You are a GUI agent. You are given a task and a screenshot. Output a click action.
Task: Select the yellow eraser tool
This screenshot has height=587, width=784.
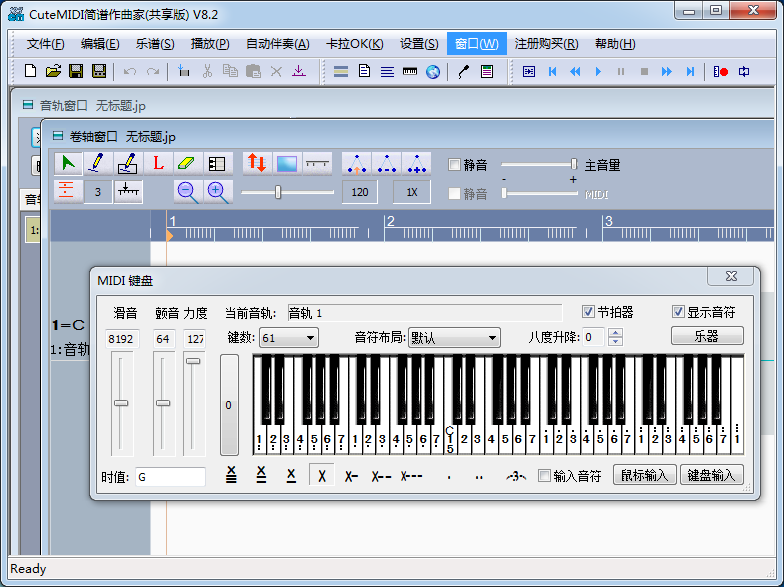(187, 163)
